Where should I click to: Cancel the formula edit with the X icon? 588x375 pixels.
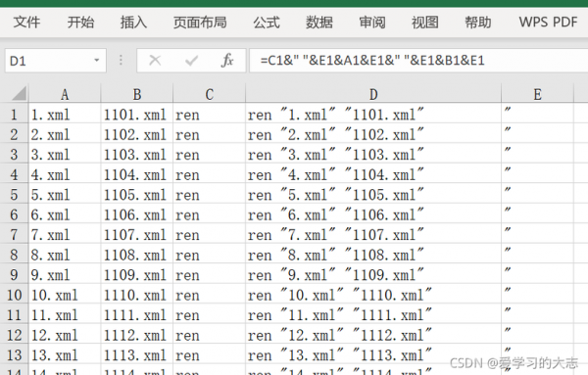[x=155, y=61]
